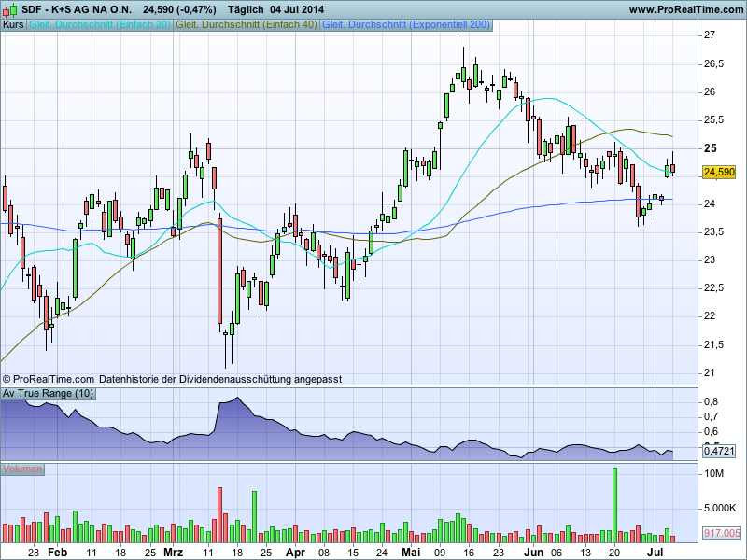Open the Av True Range (10) indicator label
The height and width of the screenshot is (560, 747).
coord(48,394)
